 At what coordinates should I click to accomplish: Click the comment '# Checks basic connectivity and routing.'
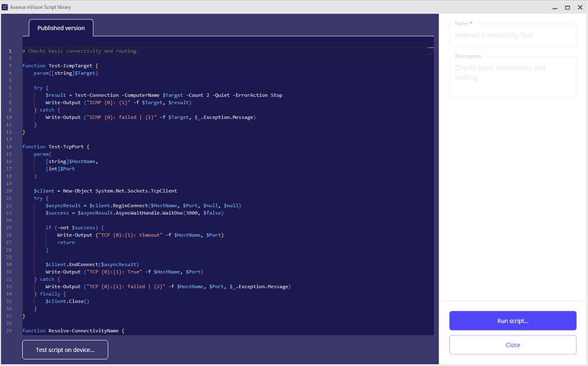(80, 51)
